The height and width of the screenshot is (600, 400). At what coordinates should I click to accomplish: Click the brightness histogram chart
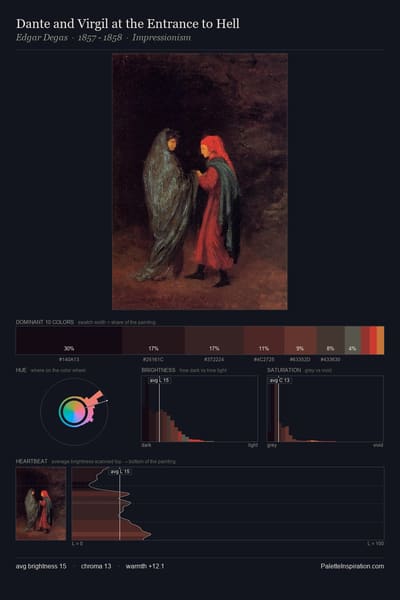pyautogui.click(x=200, y=409)
